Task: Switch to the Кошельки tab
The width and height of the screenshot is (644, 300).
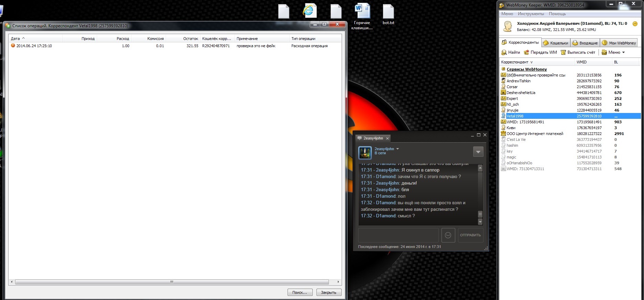Action: click(x=556, y=43)
